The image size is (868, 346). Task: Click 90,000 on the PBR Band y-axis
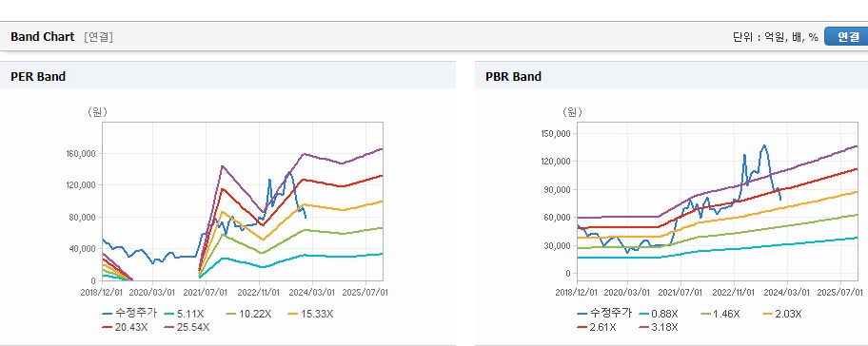(558, 189)
